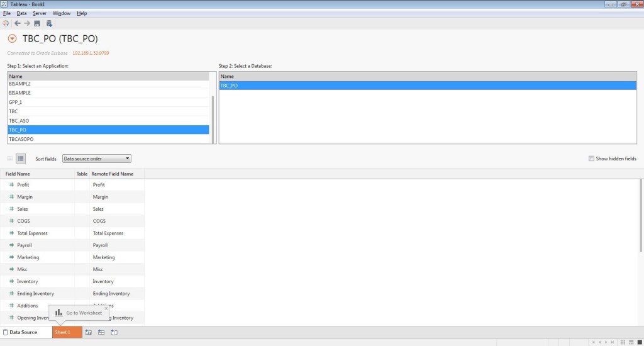Open the File menu

6,13
